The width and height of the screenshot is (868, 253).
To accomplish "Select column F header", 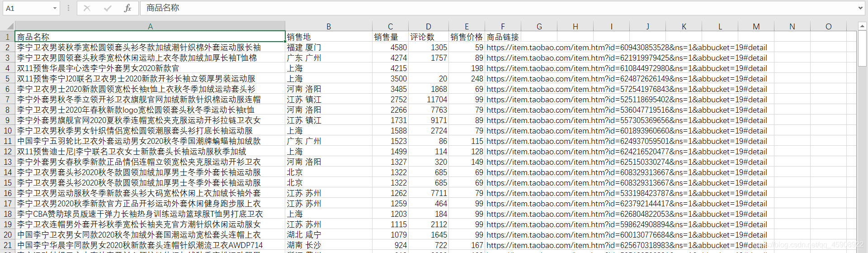I will (503, 26).
